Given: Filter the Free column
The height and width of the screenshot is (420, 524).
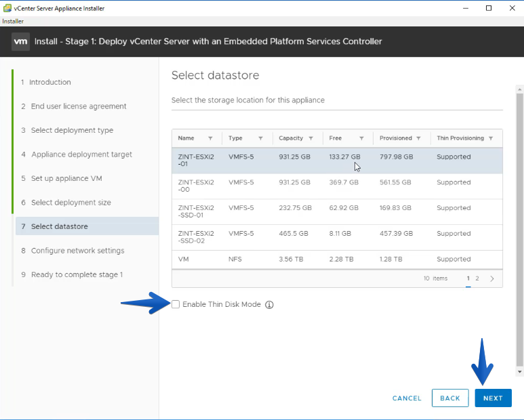Looking at the screenshot, I should (361, 138).
